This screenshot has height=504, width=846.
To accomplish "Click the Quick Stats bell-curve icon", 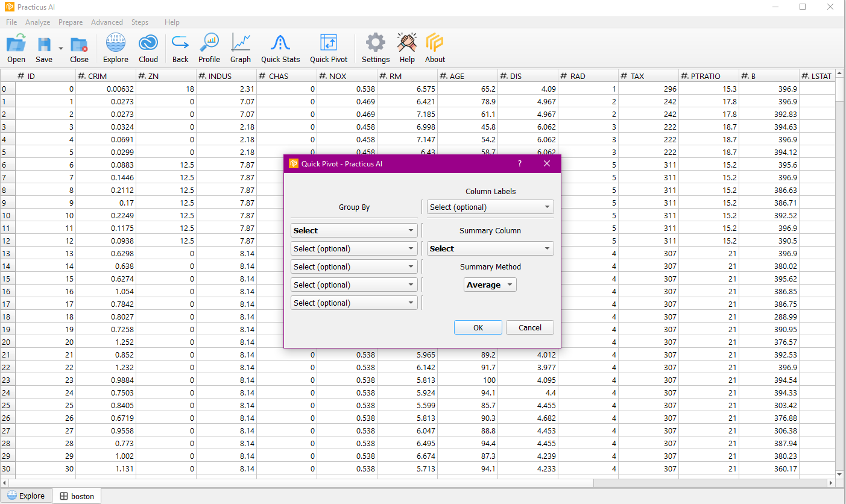I will tap(280, 44).
